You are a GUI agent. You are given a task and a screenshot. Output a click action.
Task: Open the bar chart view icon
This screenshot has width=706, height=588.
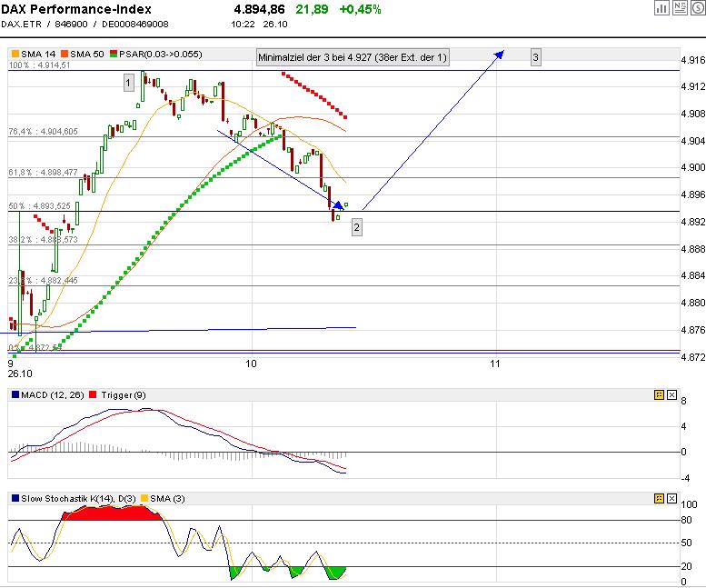(x=661, y=7)
